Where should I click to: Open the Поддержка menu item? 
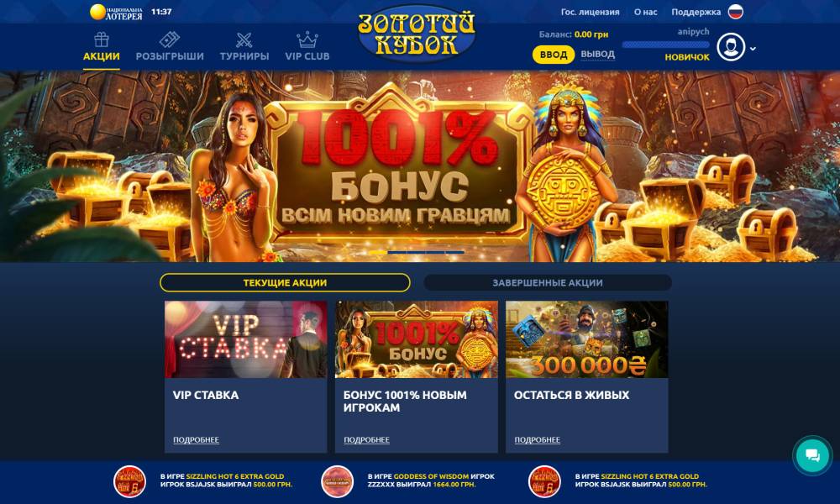[696, 12]
